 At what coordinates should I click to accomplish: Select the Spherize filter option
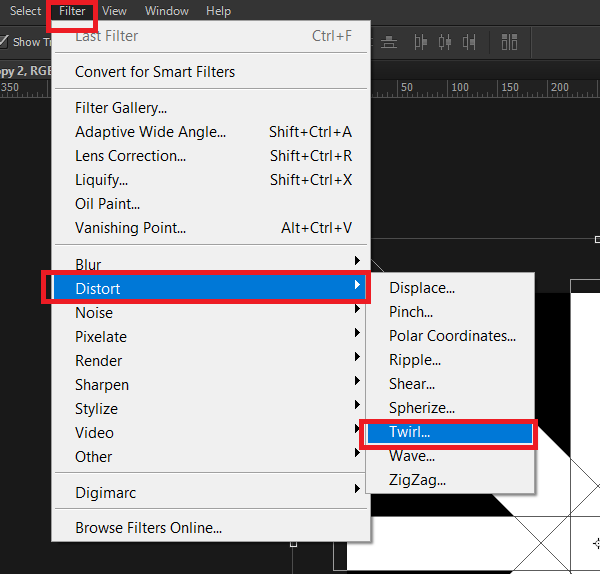pyautogui.click(x=422, y=408)
